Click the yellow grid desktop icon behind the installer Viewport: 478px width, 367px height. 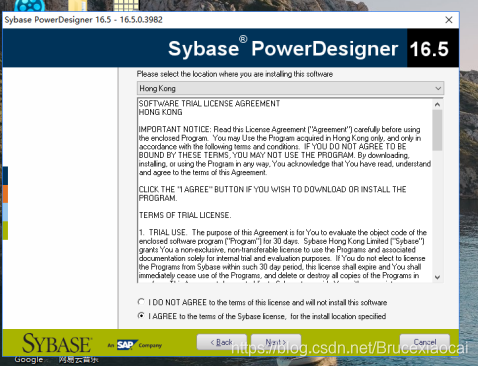pos(126,5)
